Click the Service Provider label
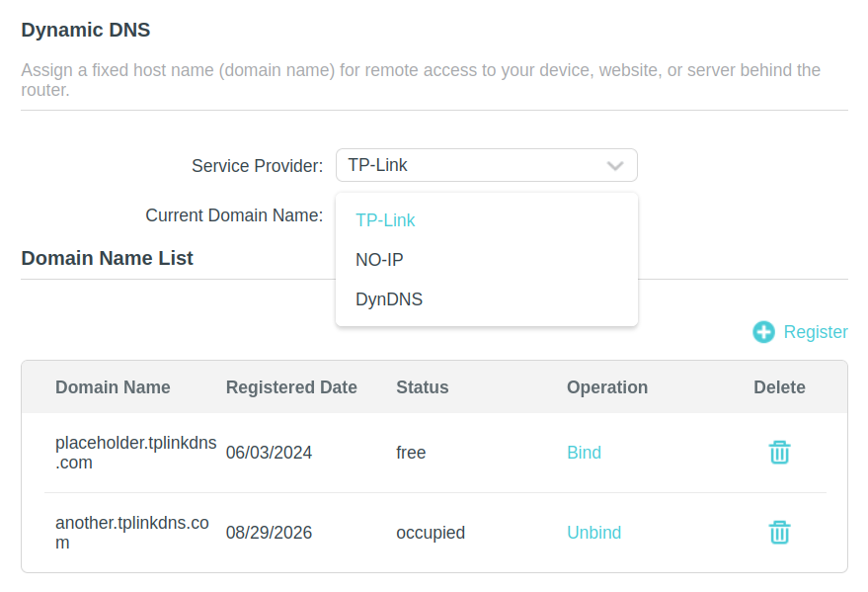Screen dimensions: 868x592 [258, 166]
